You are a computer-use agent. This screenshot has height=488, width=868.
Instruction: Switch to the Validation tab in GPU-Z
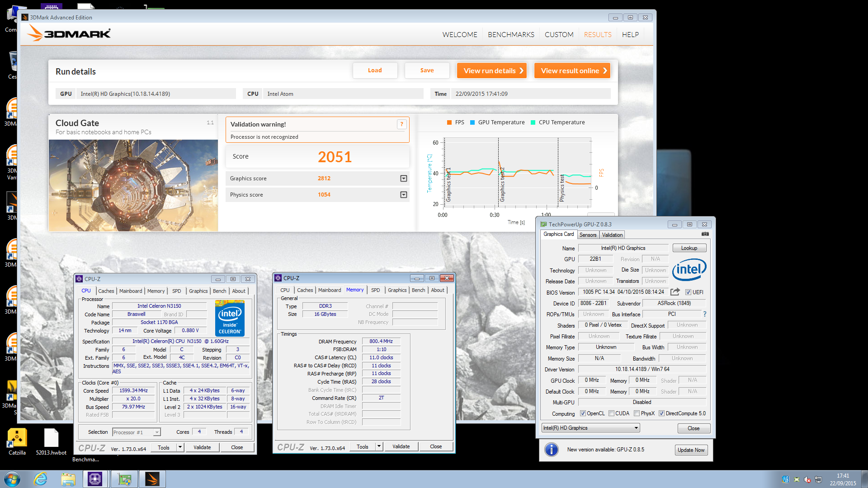612,235
